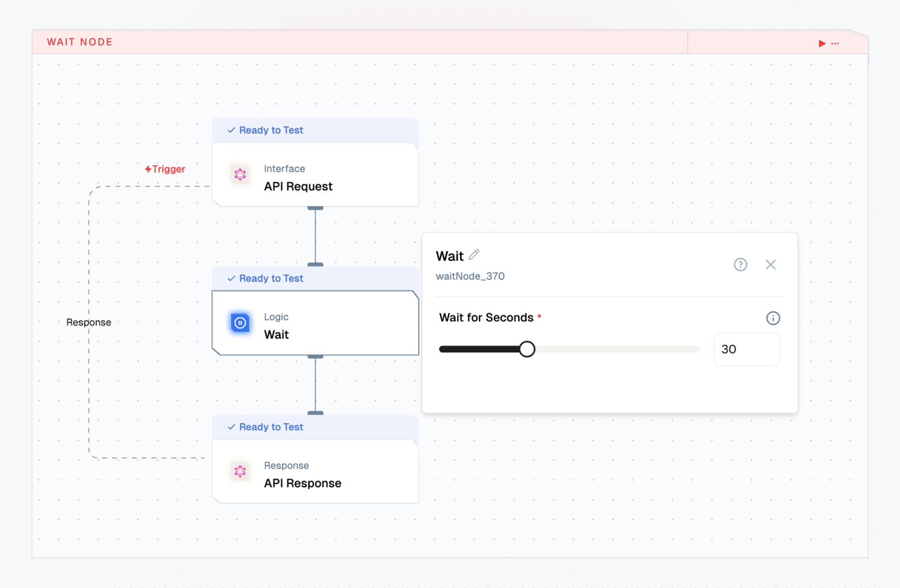Run the workflow with the red play icon
Image resolution: width=900 pixels, height=588 pixels.
click(x=822, y=43)
